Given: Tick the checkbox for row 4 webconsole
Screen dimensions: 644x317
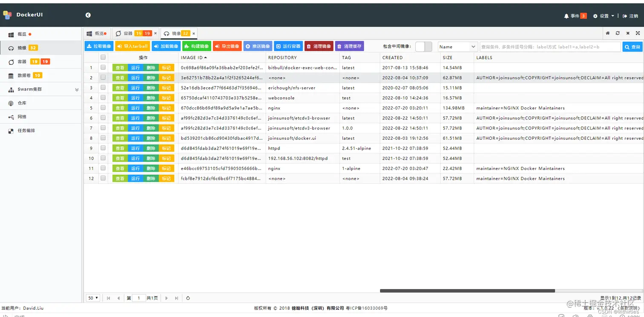Looking at the screenshot, I should [x=103, y=98].
